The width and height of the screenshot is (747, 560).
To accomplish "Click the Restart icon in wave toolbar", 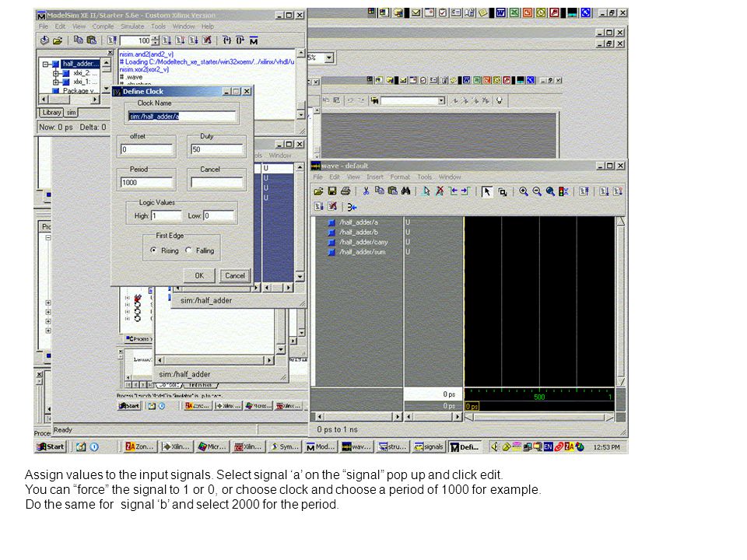I will pos(584,191).
